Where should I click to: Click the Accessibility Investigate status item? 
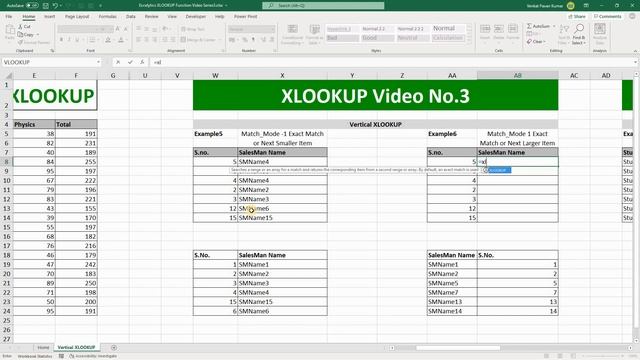(93, 356)
